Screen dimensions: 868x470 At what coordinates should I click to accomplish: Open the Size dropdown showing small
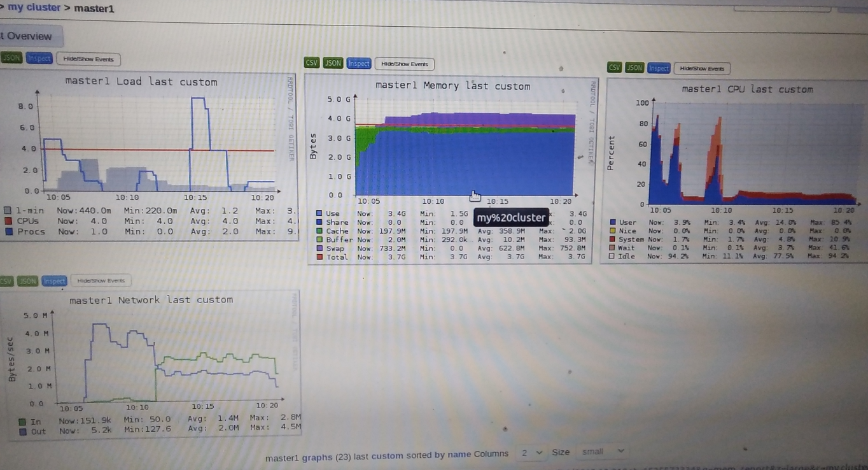(x=602, y=452)
